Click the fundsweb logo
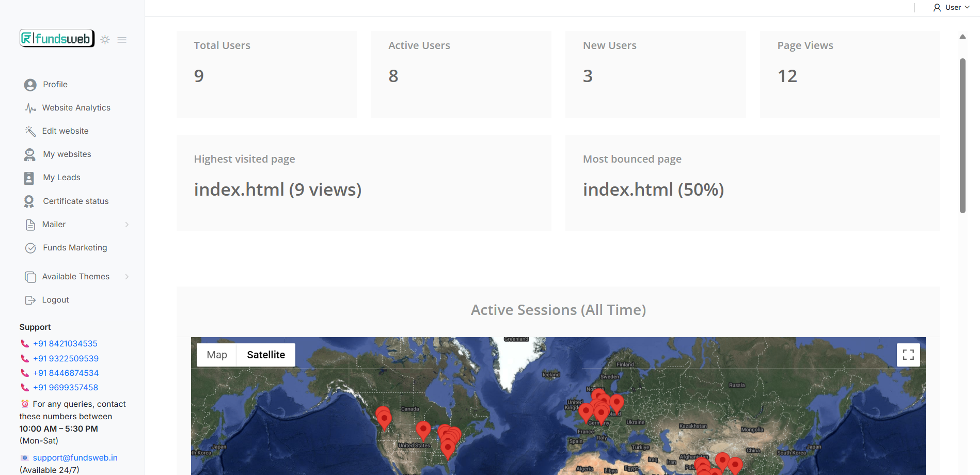Viewport: 980px width, 475px height. click(x=57, y=39)
